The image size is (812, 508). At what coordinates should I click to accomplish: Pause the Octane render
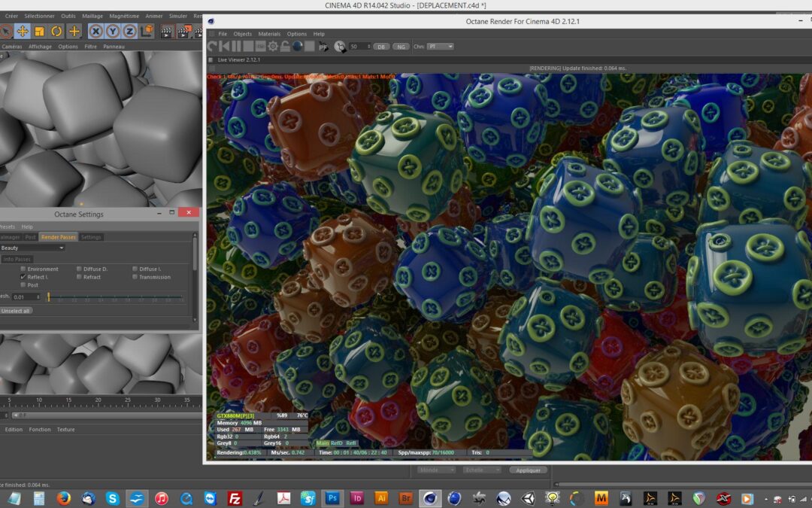(236, 47)
